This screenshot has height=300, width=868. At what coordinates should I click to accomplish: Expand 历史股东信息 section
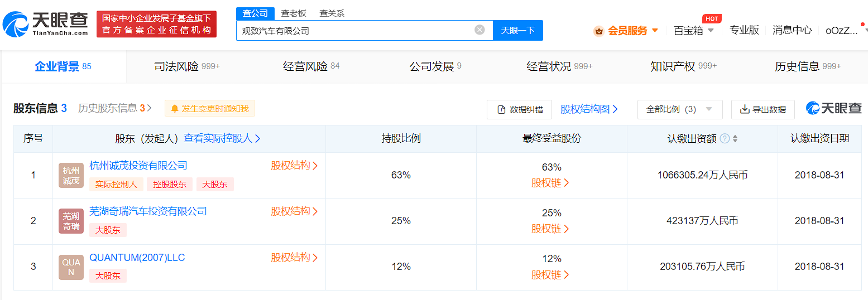[115, 108]
